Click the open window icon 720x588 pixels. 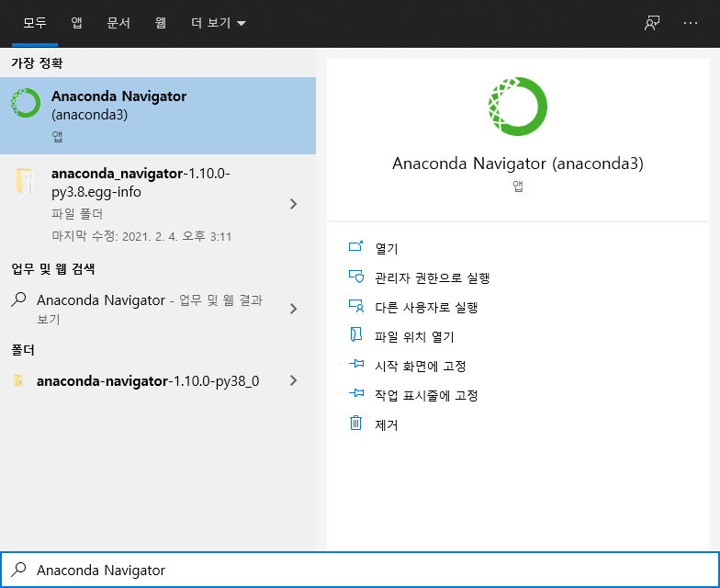(356, 246)
